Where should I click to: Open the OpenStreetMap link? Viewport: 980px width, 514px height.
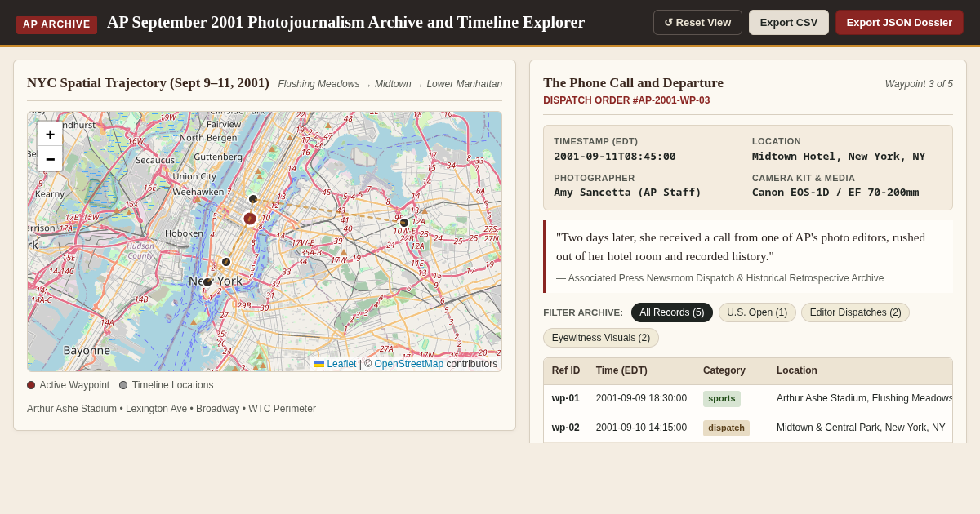408,364
